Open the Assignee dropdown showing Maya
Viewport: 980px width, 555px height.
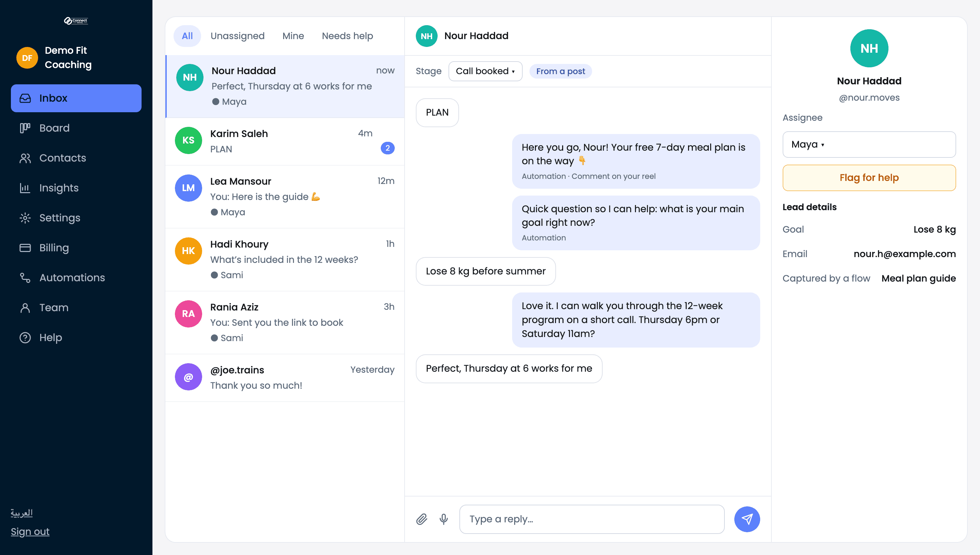pyautogui.click(x=869, y=145)
